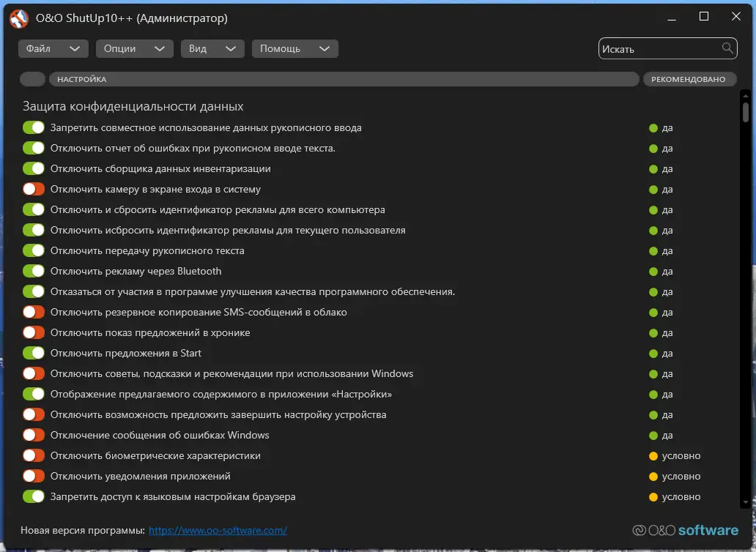Click the 'Искать' search input field
Screen dimensions: 756x552
tap(659, 49)
